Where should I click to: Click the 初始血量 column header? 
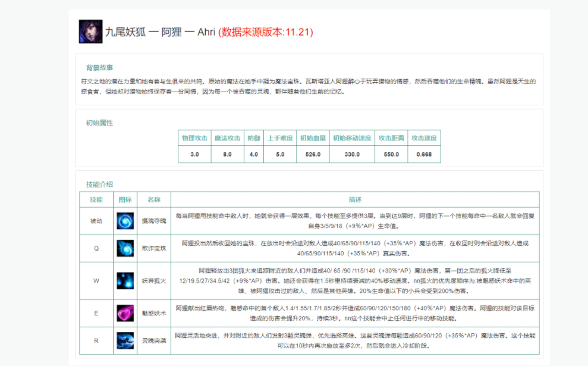[313, 138]
